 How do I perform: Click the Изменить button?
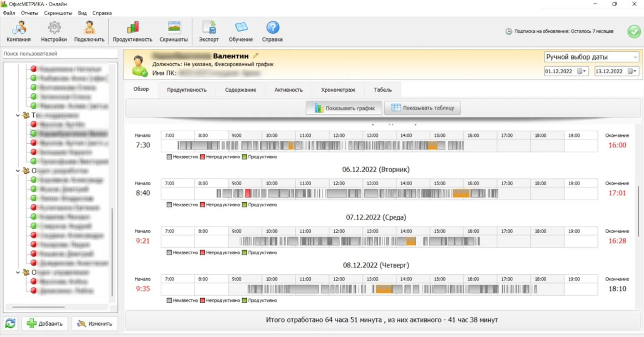(x=94, y=324)
